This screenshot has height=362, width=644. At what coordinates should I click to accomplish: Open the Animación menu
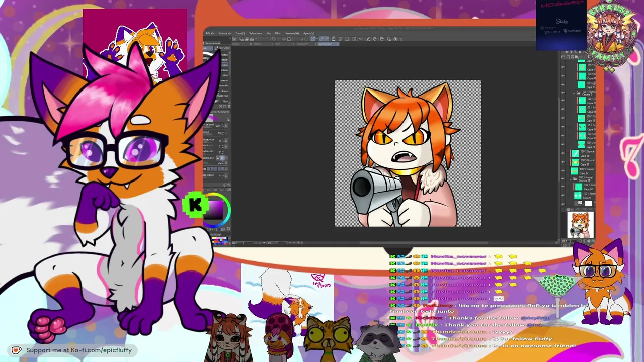225,33
